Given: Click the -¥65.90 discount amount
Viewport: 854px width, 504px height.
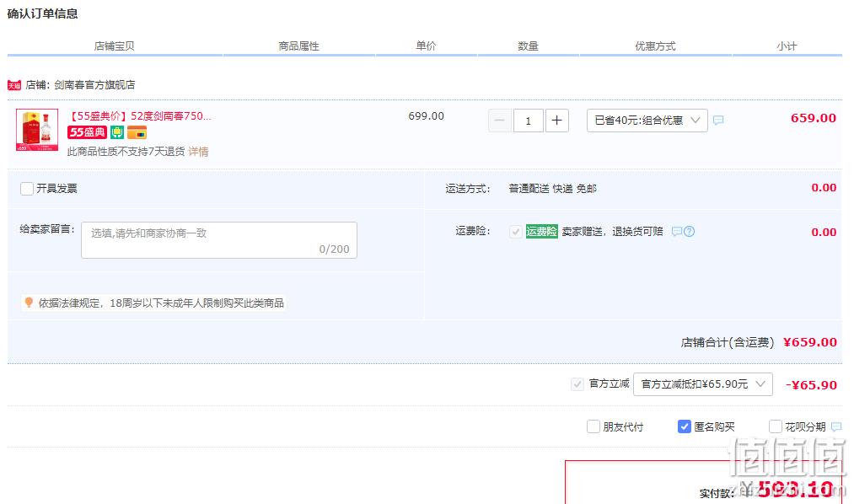Looking at the screenshot, I should (x=811, y=385).
